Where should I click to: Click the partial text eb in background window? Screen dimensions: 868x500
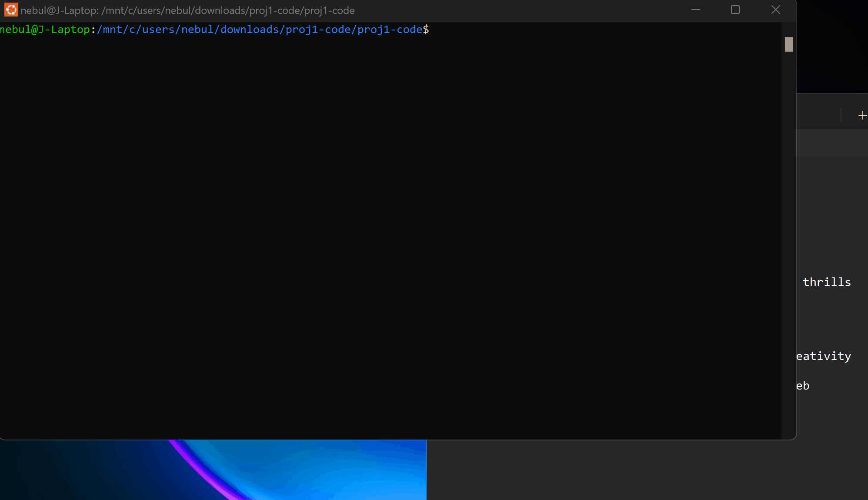(x=803, y=386)
